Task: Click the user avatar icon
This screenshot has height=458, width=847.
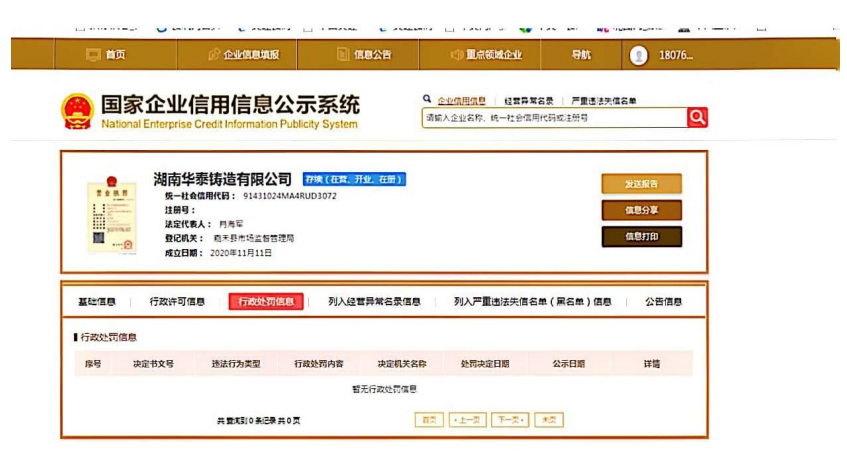Action: (x=638, y=55)
